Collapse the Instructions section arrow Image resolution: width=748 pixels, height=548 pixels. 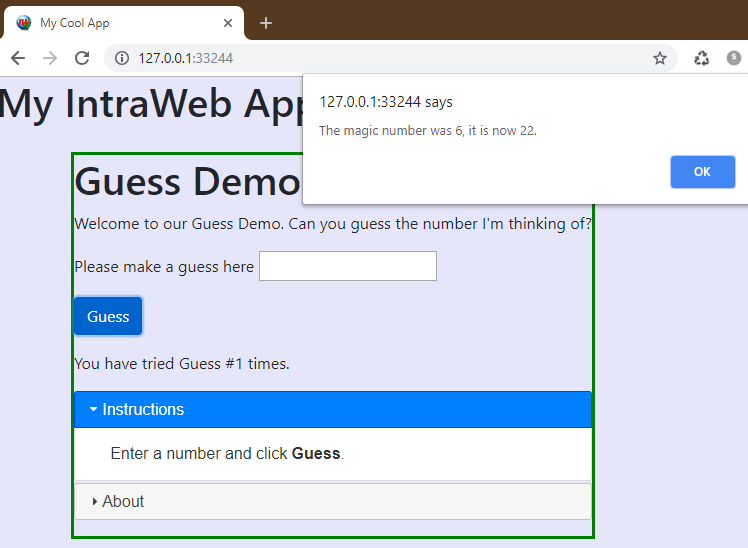pyautogui.click(x=93, y=410)
